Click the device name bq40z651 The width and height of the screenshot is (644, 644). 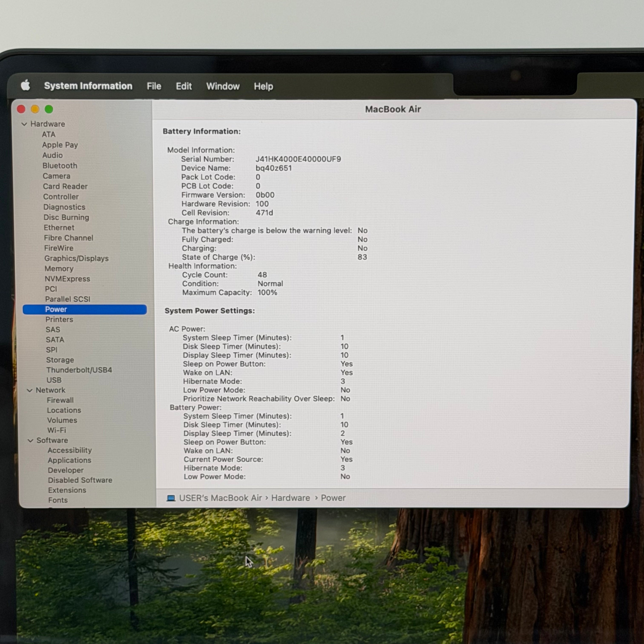274,168
